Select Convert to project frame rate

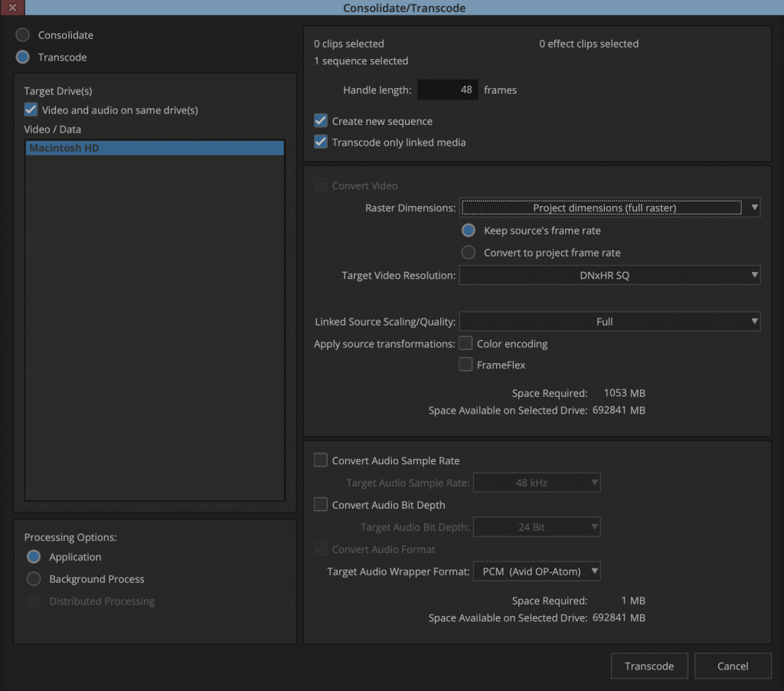pyautogui.click(x=469, y=253)
